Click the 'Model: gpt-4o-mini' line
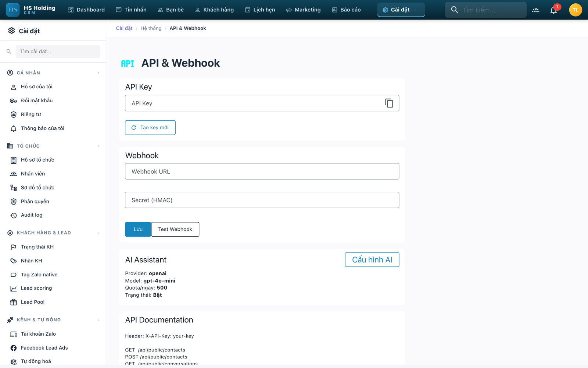588x368 pixels. click(x=150, y=281)
